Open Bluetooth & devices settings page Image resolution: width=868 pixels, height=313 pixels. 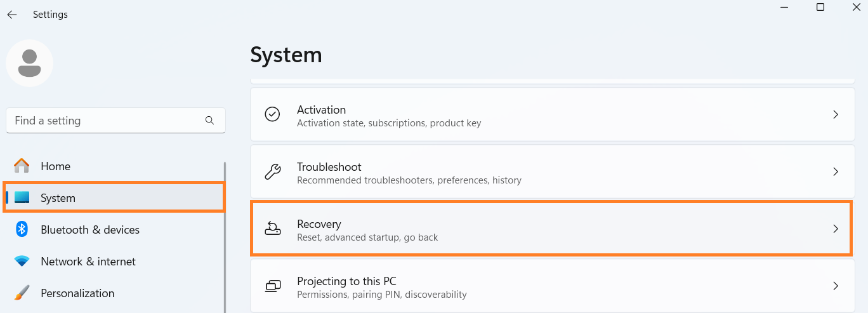[89, 229]
